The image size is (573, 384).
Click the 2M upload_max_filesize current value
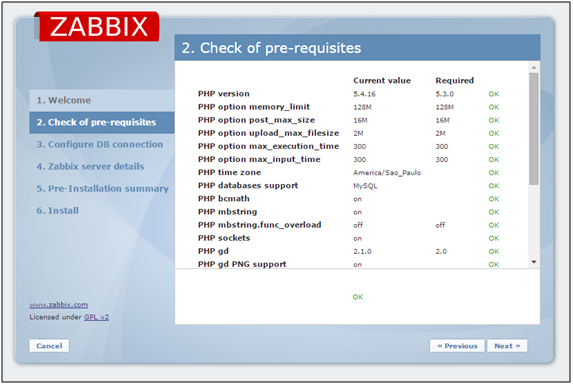[358, 133]
